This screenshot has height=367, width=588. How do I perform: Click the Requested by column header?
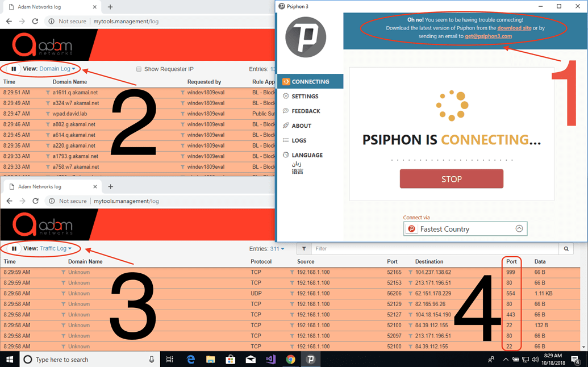pyautogui.click(x=204, y=82)
